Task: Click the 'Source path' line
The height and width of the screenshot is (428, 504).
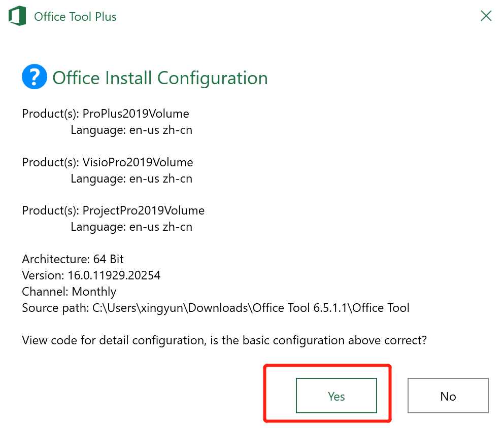Action: (216, 308)
